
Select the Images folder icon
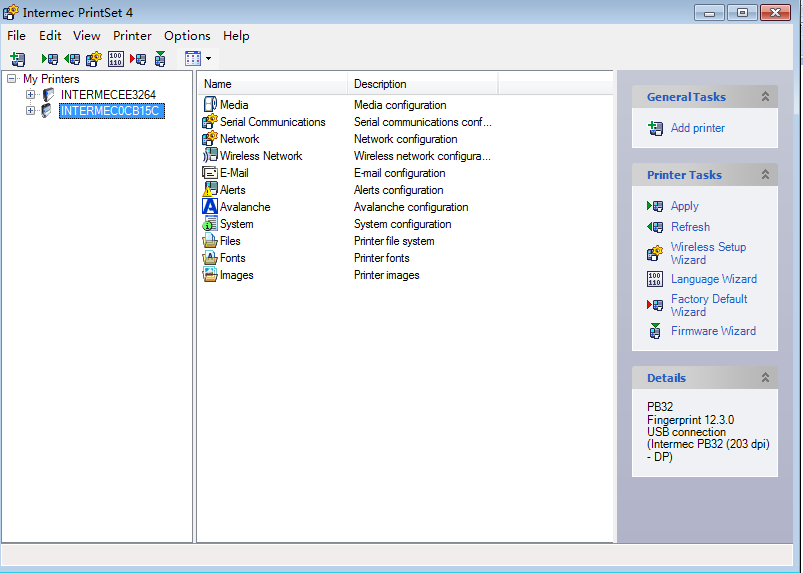click(x=210, y=274)
